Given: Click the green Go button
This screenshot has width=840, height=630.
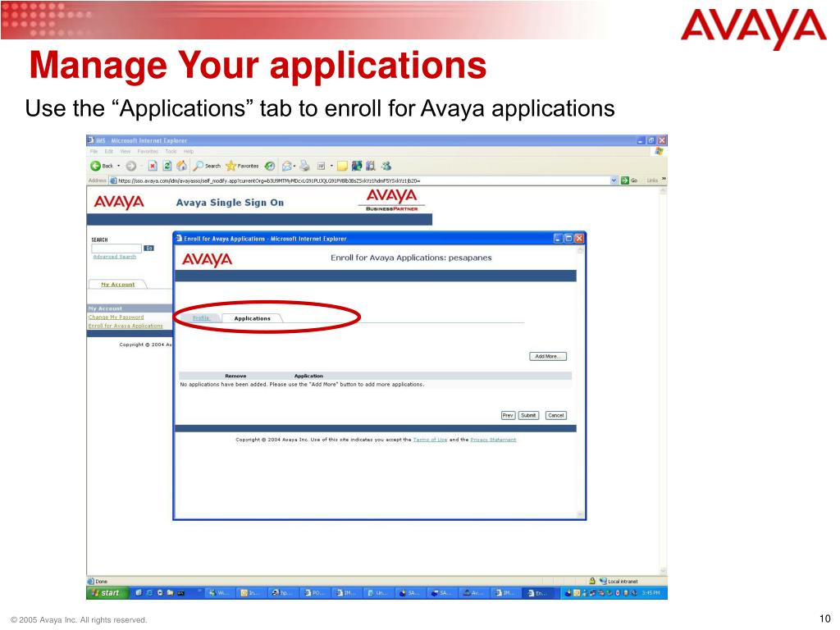Looking at the screenshot, I should click(x=629, y=180).
